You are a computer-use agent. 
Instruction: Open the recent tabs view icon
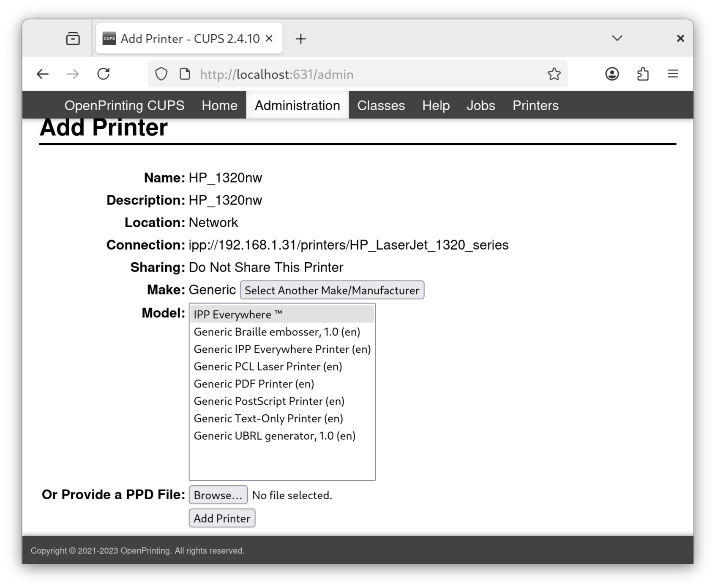(x=73, y=39)
